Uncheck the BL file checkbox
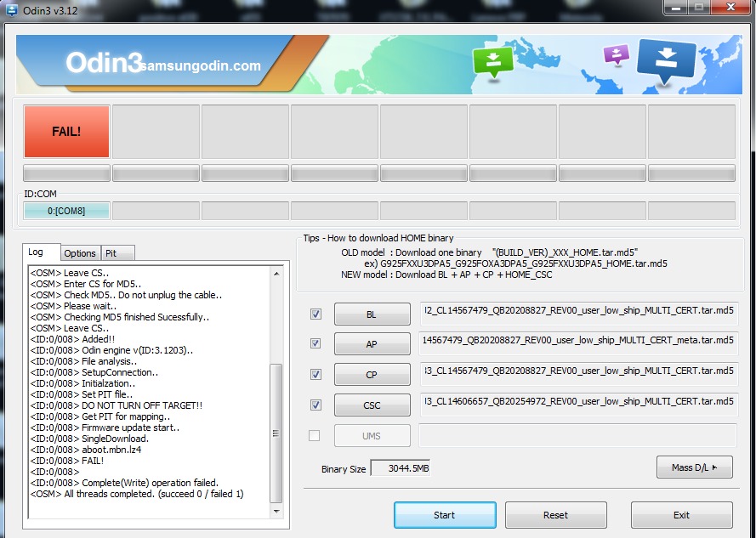Screen dimensions: 756x538 [315, 314]
